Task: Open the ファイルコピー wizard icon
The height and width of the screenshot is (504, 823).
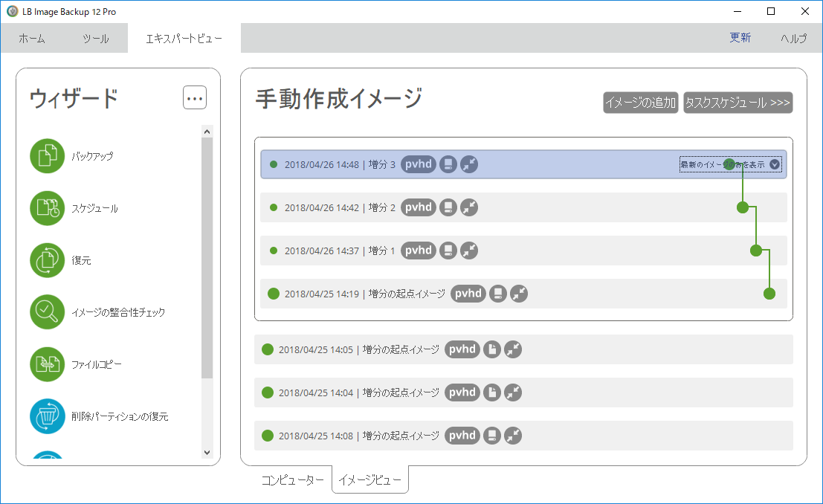Action: (x=48, y=364)
